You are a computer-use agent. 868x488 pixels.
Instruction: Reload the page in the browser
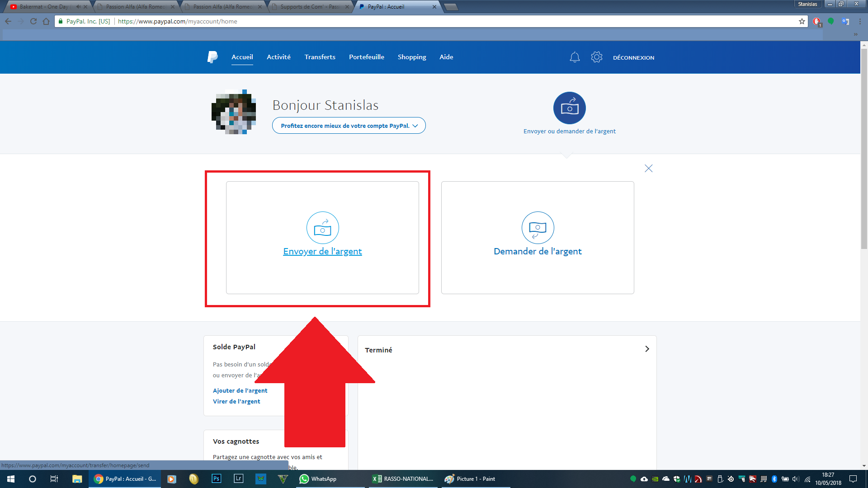click(33, 21)
